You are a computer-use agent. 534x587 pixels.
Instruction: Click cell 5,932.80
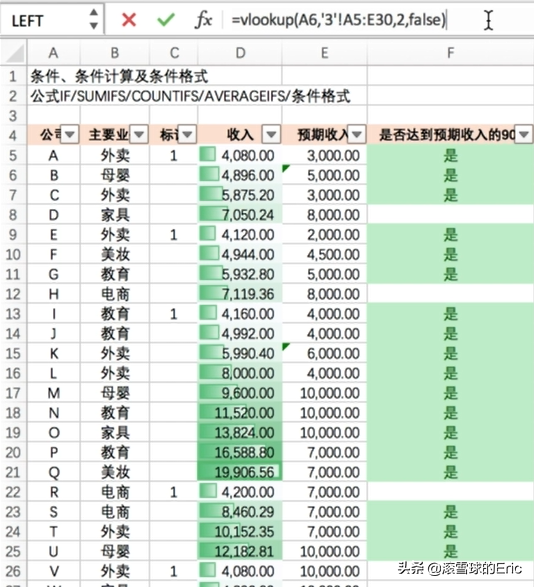point(240,274)
